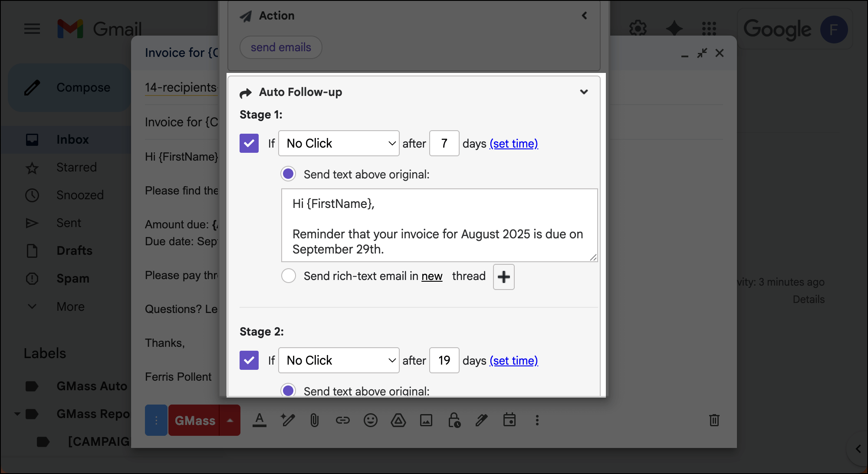The width and height of the screenshot is (868, 474).
Task: Click the insert photo icon
Action: click(x=426, y=420)
